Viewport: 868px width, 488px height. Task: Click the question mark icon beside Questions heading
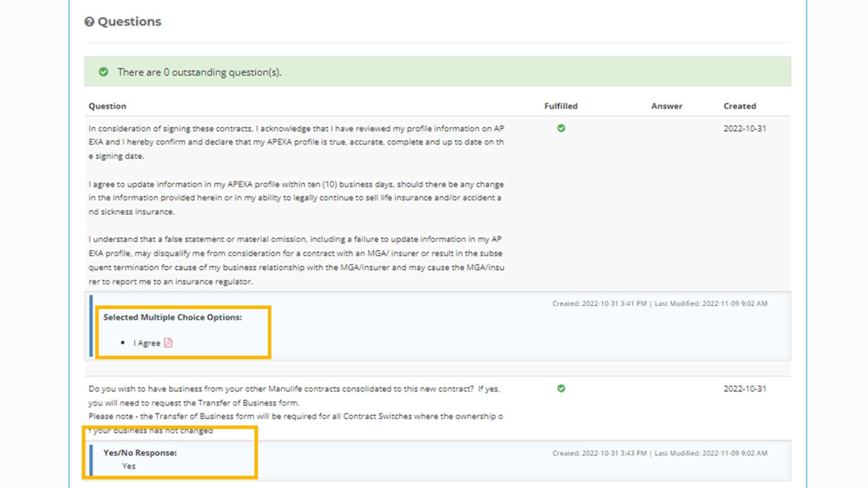89,22
